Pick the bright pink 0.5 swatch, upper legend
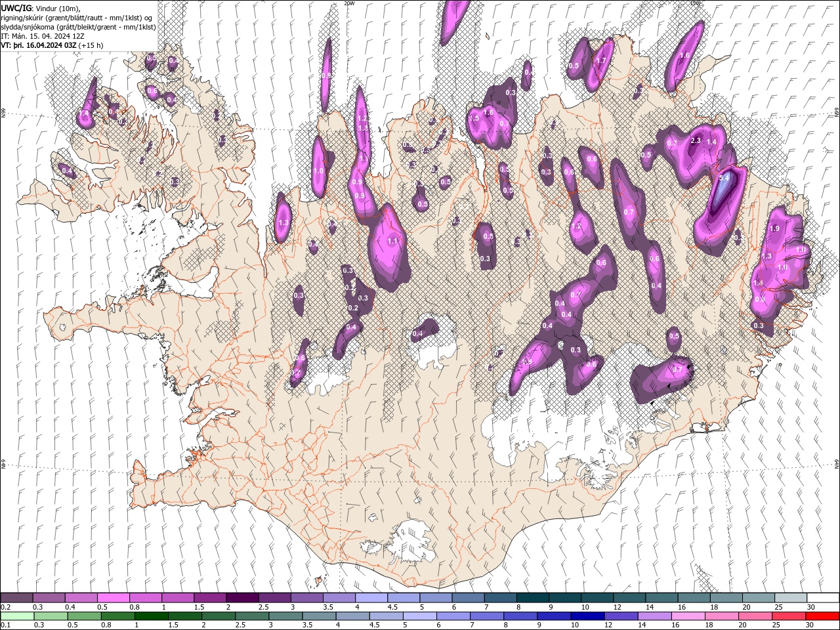This screenshot has width=840, height=630. 114,598
